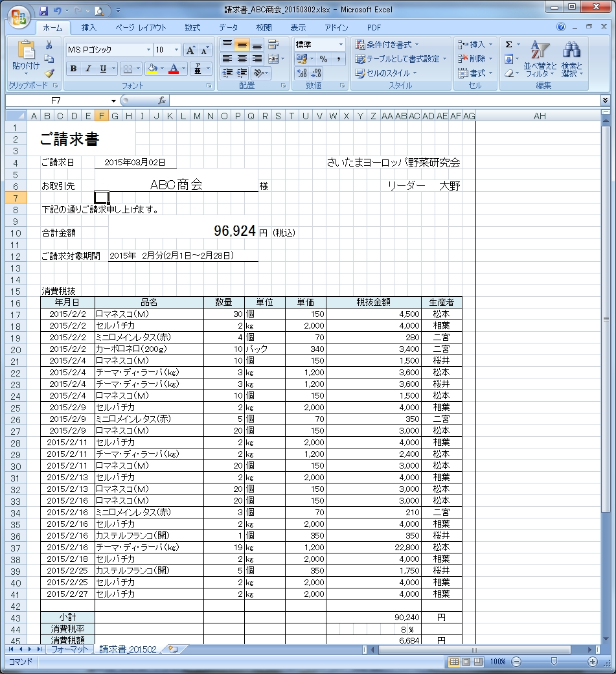616x674 pixels.
Task: Click the zoom slider handle
Action: [553, 662]
